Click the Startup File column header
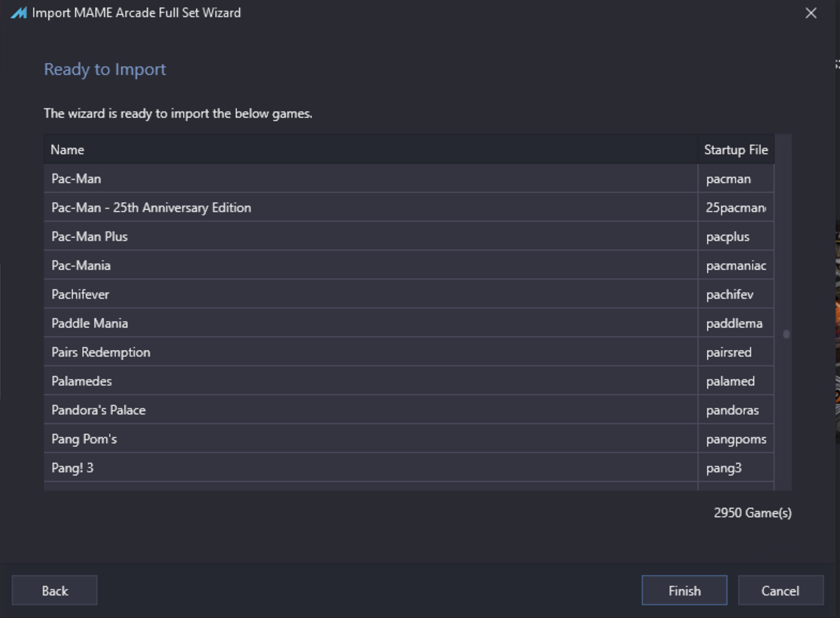840x618 pixels. click(x=736, y=150)
